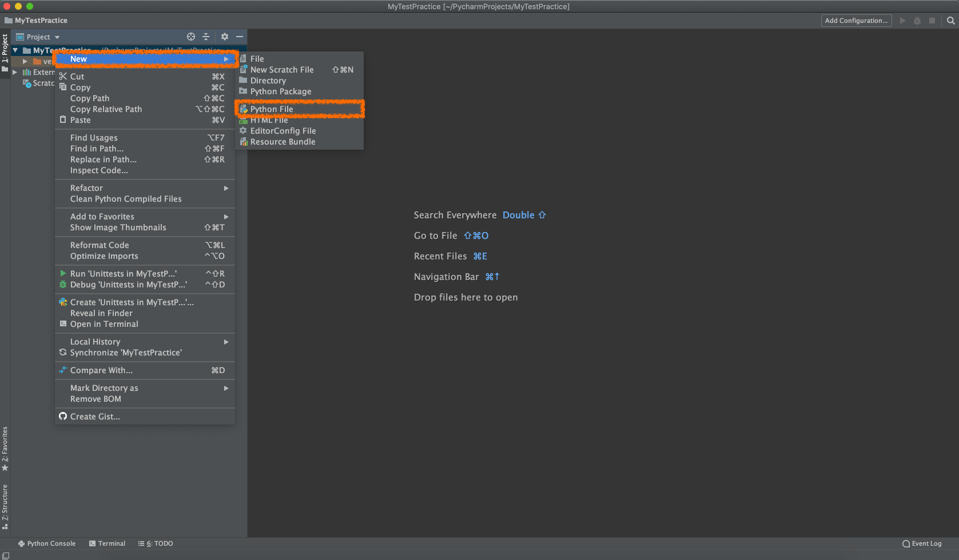Choose Copy Relative Path
This screenshot has width=959, height=560.
145,109
